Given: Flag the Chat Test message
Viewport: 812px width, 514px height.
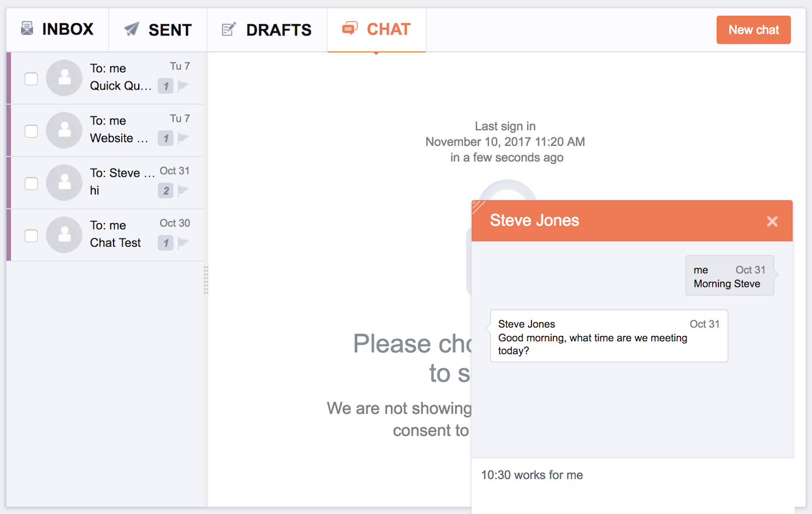Looking at the screenshot, I should (184, 243).
